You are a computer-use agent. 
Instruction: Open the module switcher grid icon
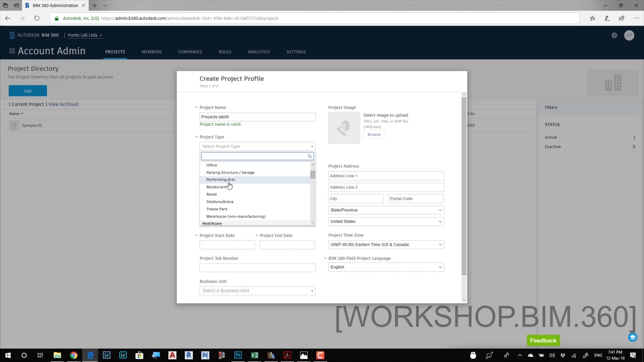point(12,51)
